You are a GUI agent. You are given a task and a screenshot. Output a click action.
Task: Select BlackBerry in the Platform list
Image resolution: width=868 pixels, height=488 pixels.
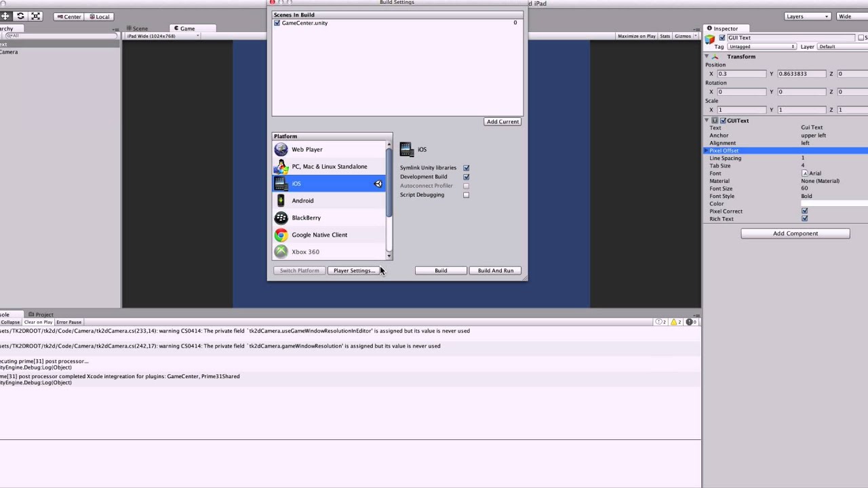[x=329, y=218]
